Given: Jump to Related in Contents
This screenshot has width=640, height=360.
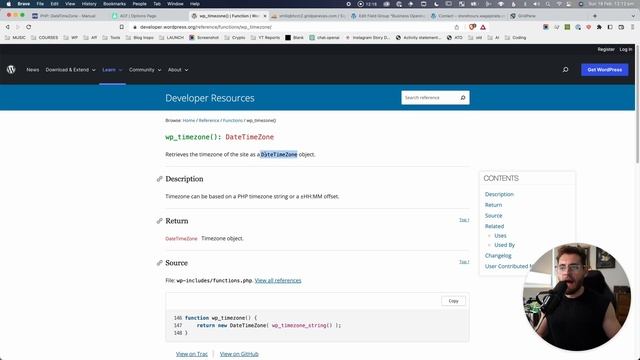Looking at the screenshot, I should pyautogui.click(x=494, y=226).
